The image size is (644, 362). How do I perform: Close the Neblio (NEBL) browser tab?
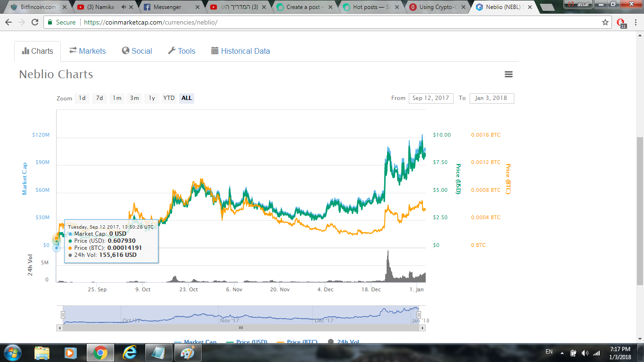point(531,7)
